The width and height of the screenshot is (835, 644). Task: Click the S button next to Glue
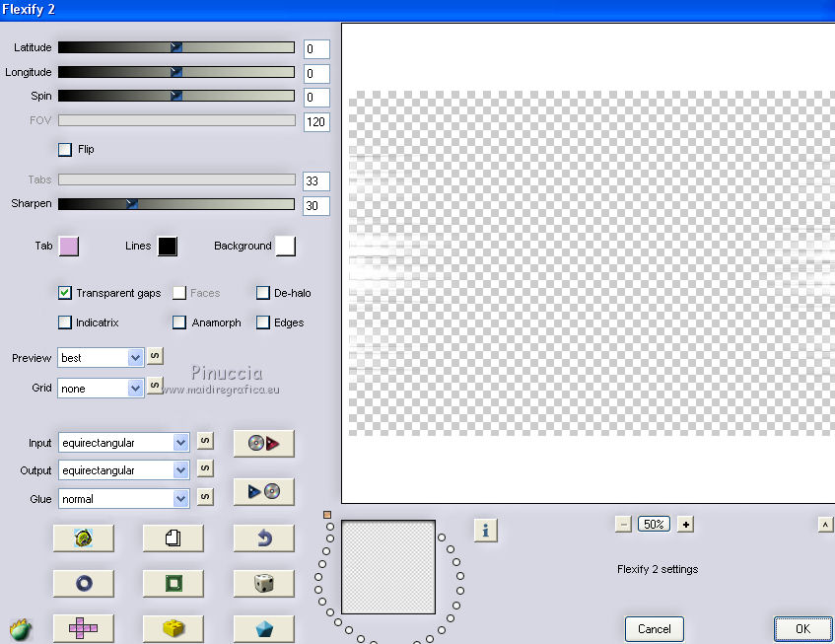tap(206, 497)
